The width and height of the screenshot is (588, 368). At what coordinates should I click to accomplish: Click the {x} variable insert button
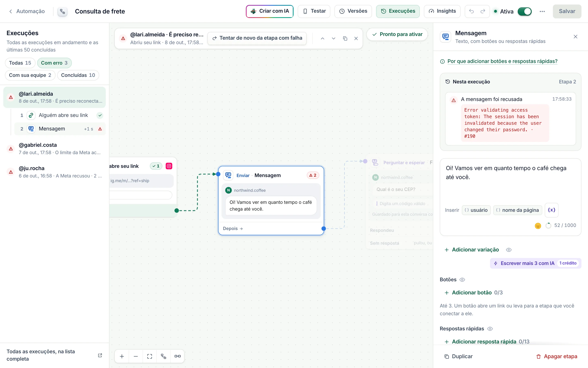[551, 210]
